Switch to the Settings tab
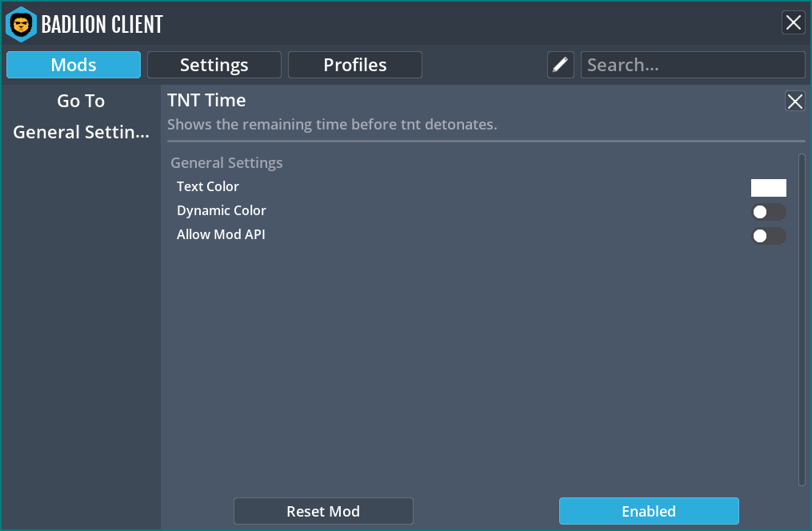This screenshot has width=812, height=531. pos(214,65)
